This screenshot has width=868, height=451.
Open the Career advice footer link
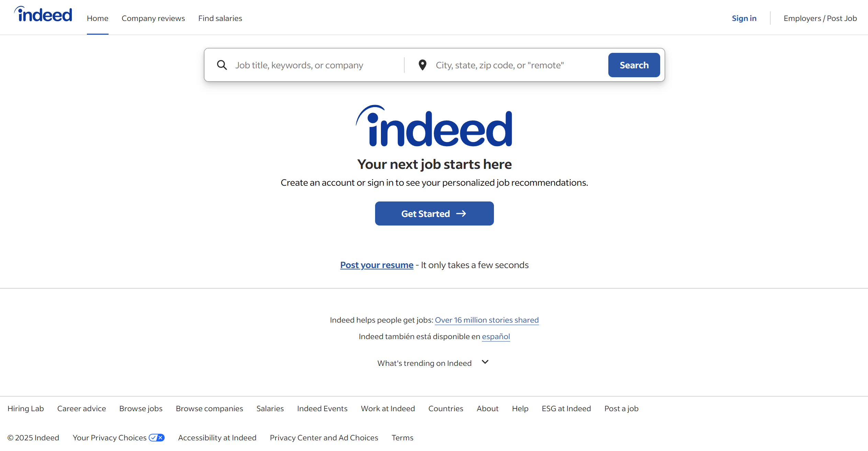pyautogui.click(x=81, y=408)
